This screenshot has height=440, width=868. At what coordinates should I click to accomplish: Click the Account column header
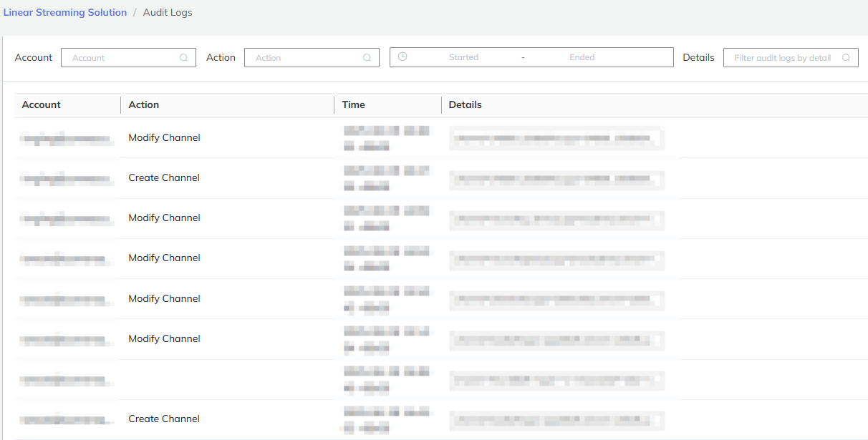coord(42,104)
